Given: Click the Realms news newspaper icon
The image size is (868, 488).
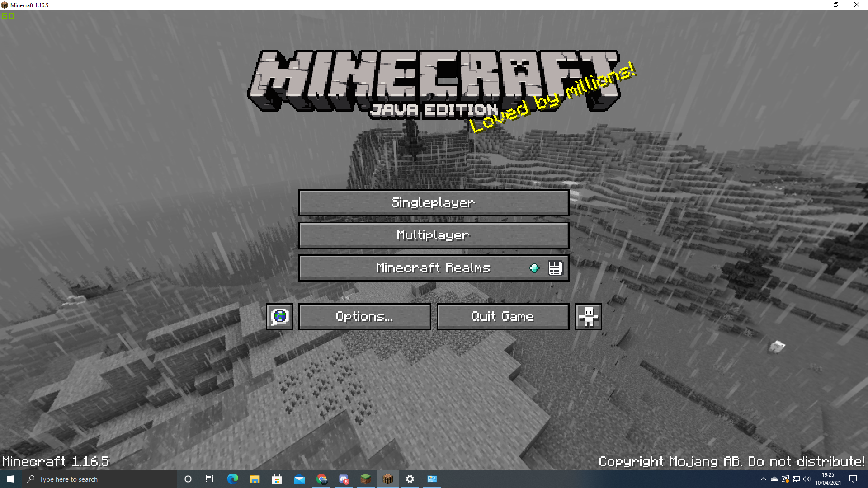Looking at the screenshot, I should tap(555, 268).
